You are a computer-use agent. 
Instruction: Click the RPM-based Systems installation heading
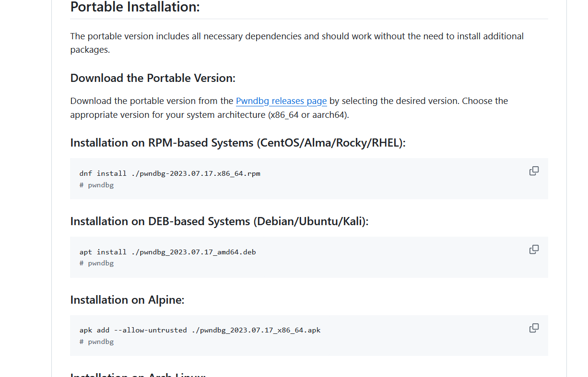click(237, 143)
